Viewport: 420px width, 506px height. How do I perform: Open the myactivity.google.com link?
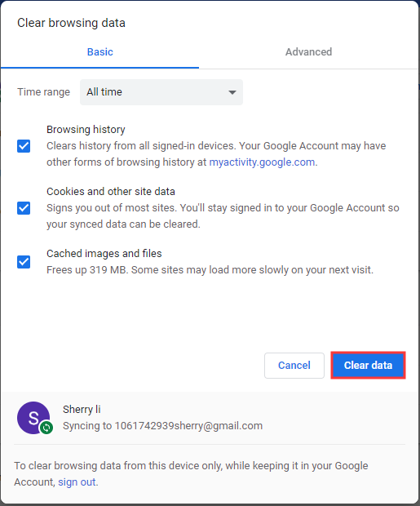[x=262, y=162]
